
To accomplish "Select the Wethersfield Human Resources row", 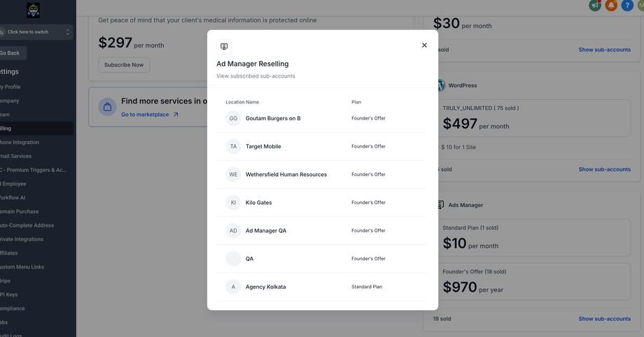I will click(286, 175).
